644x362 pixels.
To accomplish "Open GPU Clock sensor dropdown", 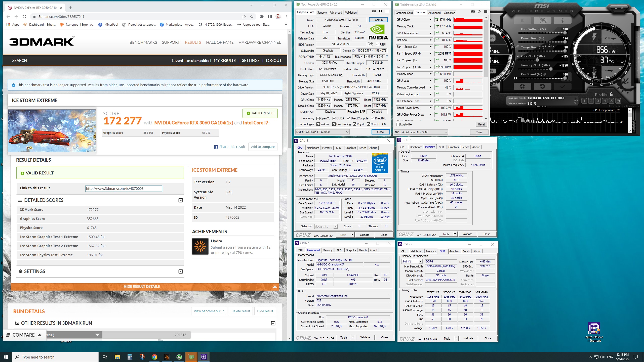I will [x=430, y=20].
